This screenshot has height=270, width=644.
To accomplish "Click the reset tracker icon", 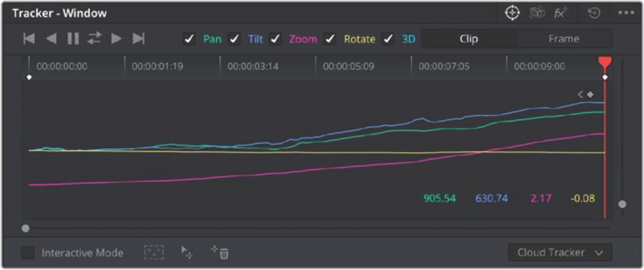I will (x=594, y=13).
